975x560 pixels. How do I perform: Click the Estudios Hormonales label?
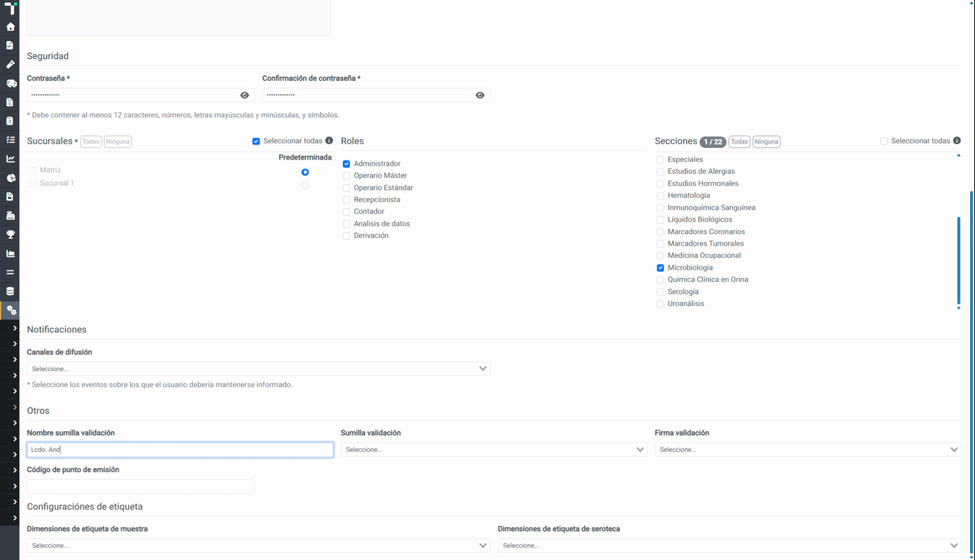[x=703, y=183]
